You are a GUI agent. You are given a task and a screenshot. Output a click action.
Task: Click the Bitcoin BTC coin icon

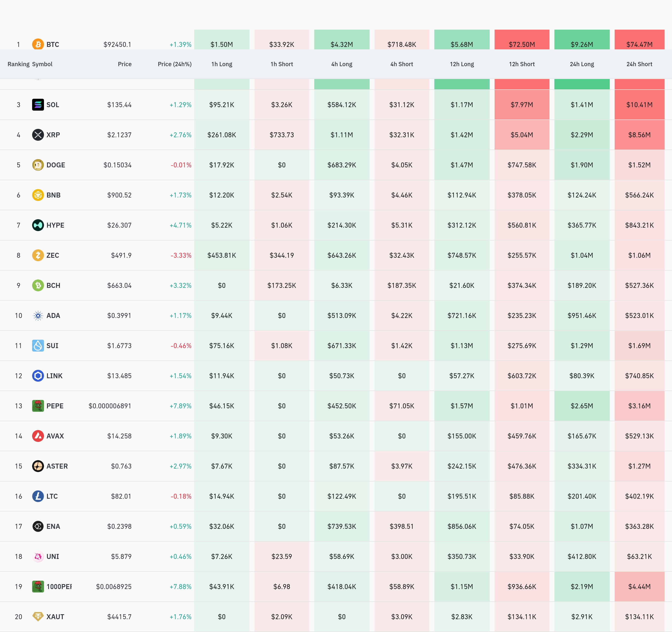pos(38,44)
